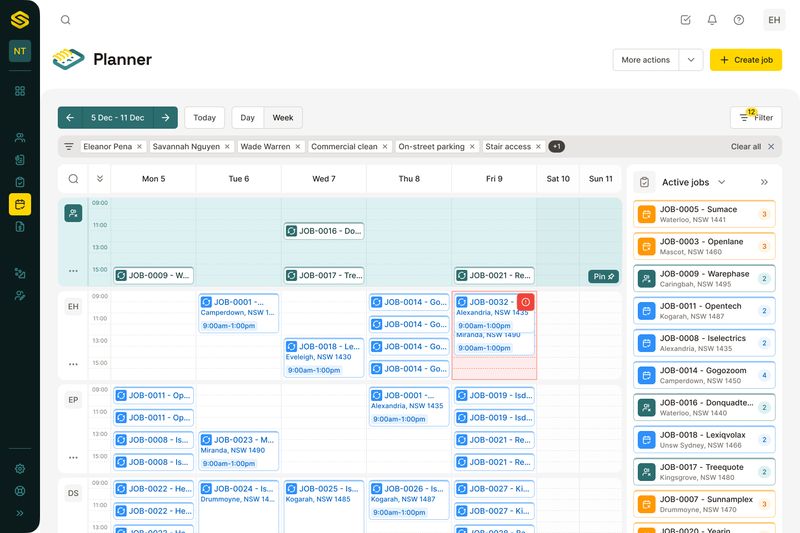This screenshot has width=800, height=533.
Task: Show the +1 hidden filter
Action: tap(557, 146)
